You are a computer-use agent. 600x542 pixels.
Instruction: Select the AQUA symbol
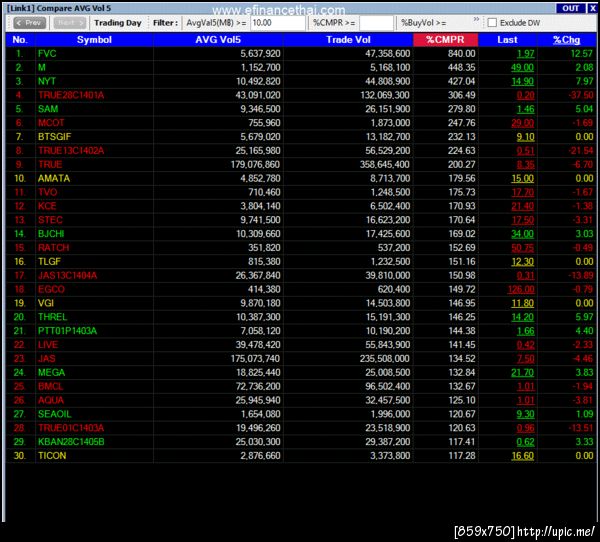[51, 400]
